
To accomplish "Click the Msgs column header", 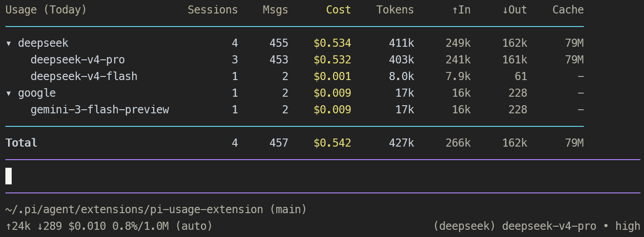I will (276, 10).
